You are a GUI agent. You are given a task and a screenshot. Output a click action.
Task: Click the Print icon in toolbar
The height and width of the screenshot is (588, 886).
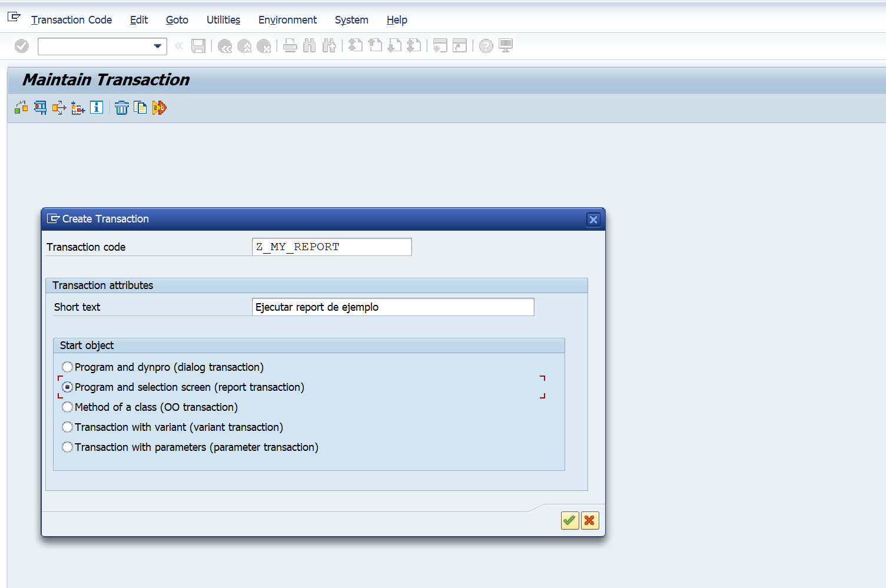(290, 46)
